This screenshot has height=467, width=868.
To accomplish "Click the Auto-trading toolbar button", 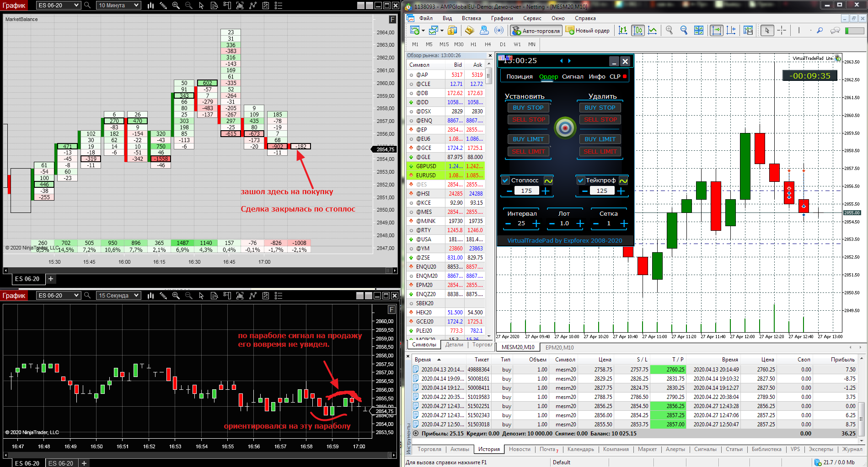I will pyautogui.click(x=536, y=31).
